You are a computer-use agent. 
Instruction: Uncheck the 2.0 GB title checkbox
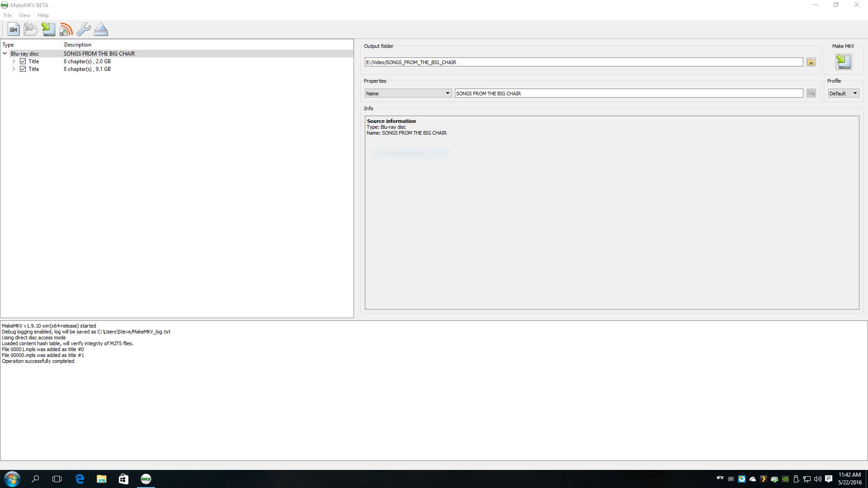click(23, 61)
